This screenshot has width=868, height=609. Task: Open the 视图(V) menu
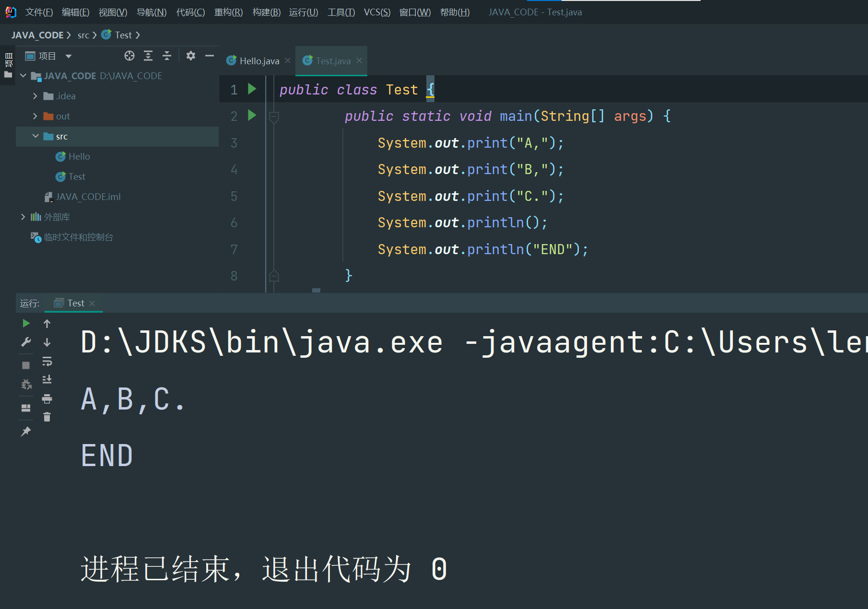(113, 12)
